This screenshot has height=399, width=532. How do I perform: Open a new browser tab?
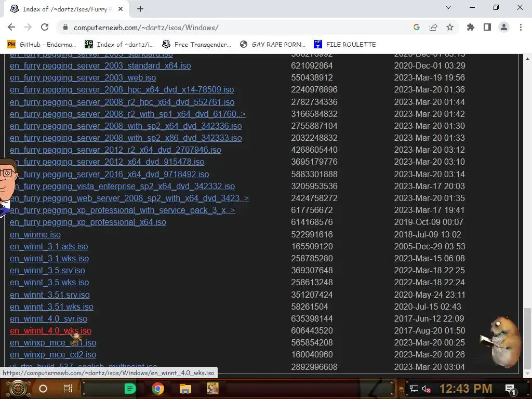(140, 9)
